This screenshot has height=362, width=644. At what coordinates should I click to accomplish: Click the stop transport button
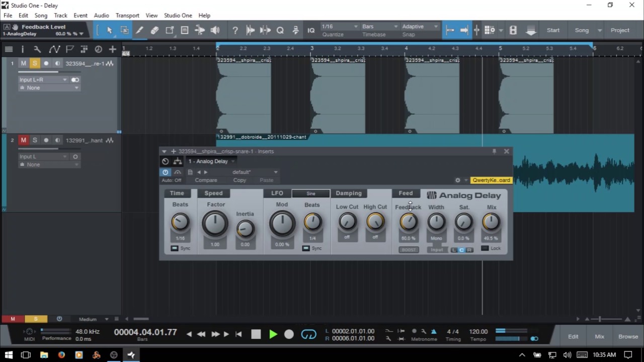coord(256,334)
